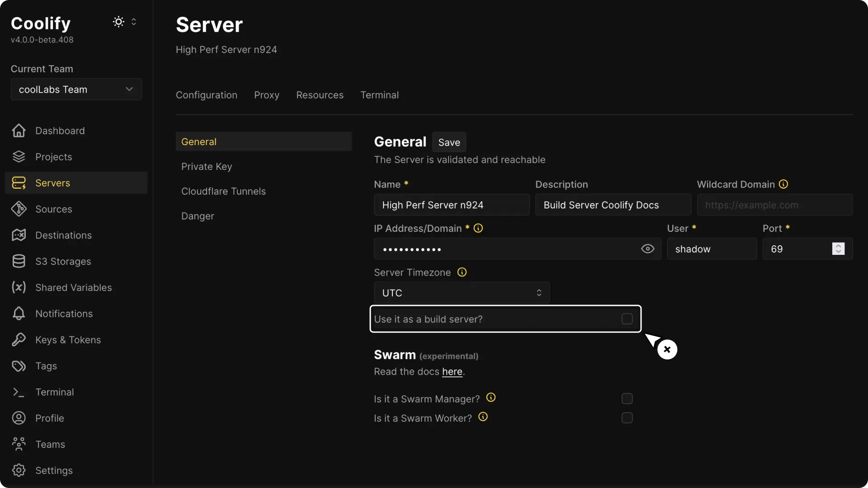The height and width of the screenshot is (488, 868).
Task: Click the Sources icon in sidebar
Action: point(18,209)
